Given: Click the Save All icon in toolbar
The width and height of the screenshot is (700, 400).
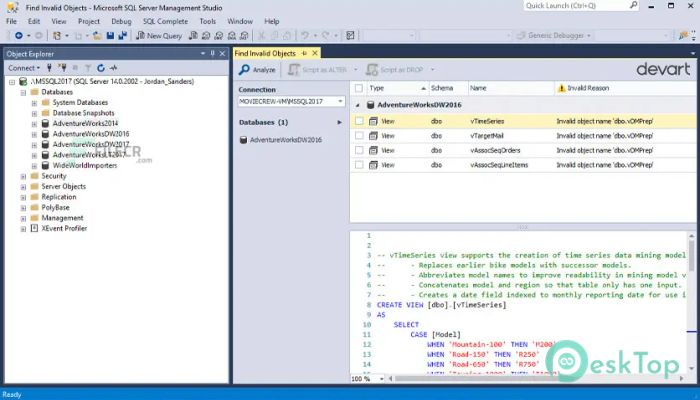Looking at the screenshot, I should click(122, 36).
